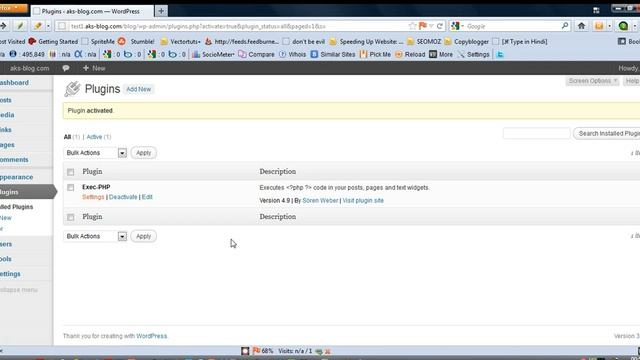
Task: Click Add New plugin button
Action: pos(138,89)
